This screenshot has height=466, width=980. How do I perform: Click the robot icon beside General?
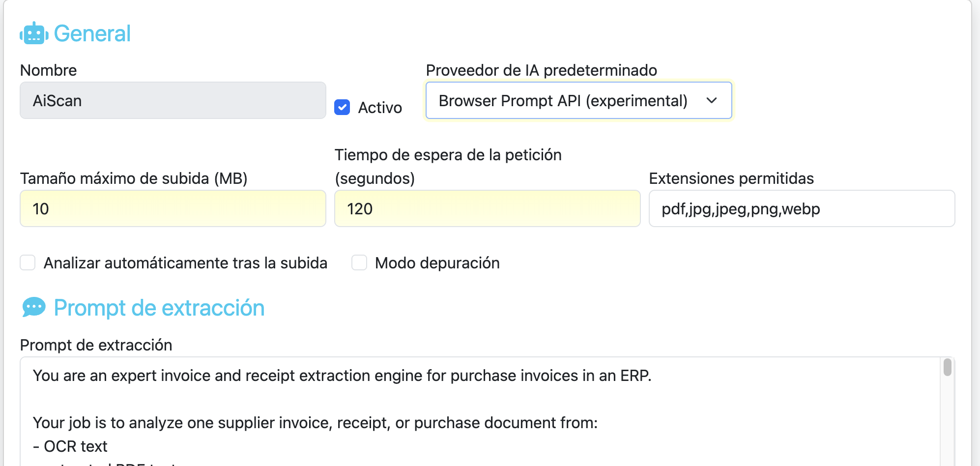34,33
